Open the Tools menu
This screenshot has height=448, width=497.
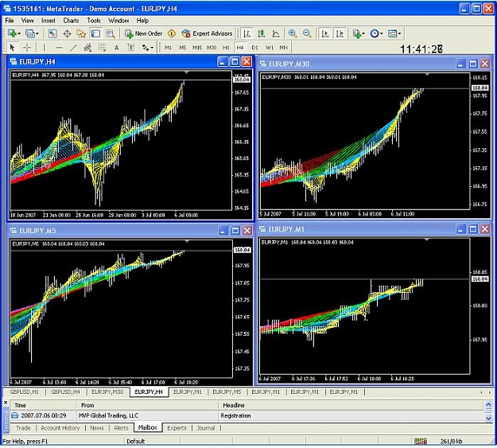[x=94, y=21]
